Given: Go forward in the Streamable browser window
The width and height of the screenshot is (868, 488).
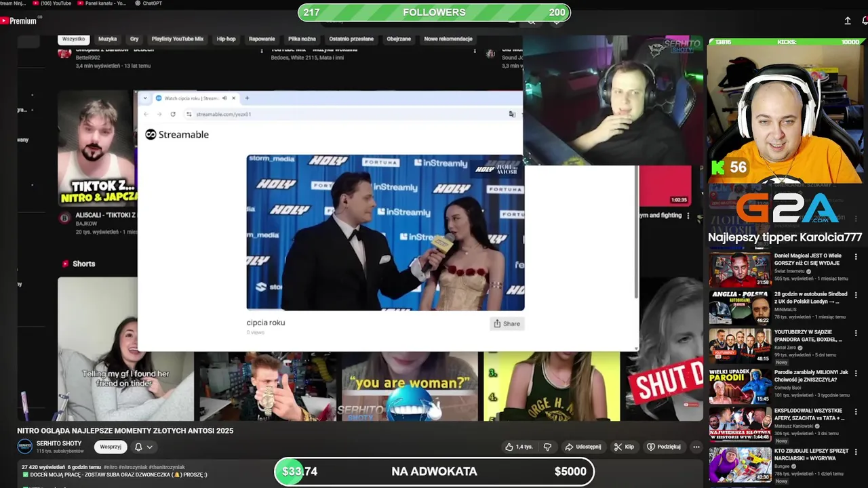Looking at the screenshot, I should tap(159, 114).
